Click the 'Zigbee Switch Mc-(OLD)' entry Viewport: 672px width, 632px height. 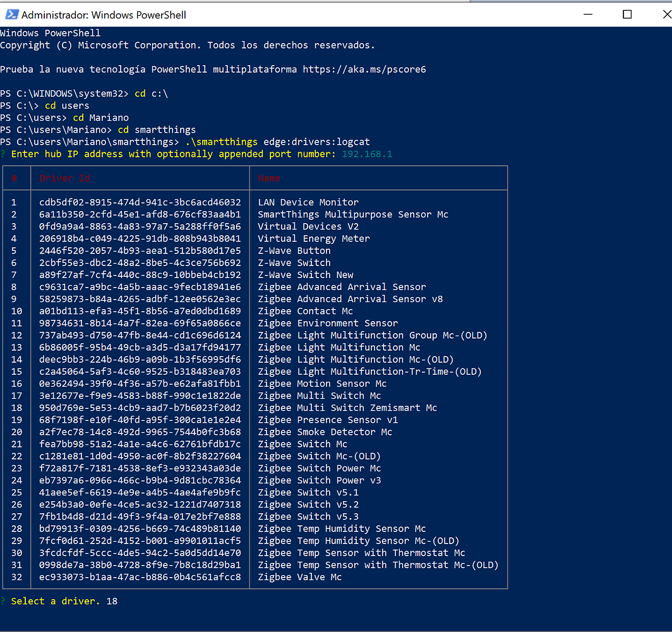click(320, 456)
